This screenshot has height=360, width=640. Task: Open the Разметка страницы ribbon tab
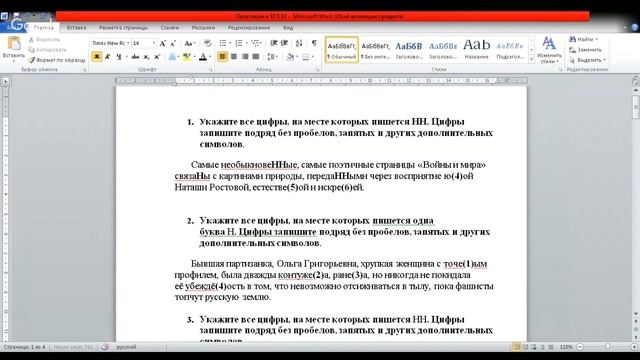pyautogui.click(x=123, y=28)
